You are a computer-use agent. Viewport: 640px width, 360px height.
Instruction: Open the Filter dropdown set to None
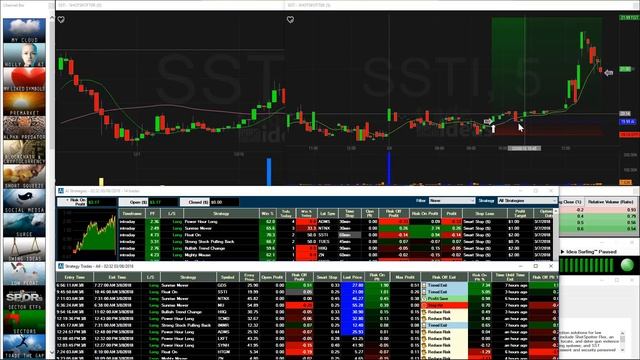(452, 201)
